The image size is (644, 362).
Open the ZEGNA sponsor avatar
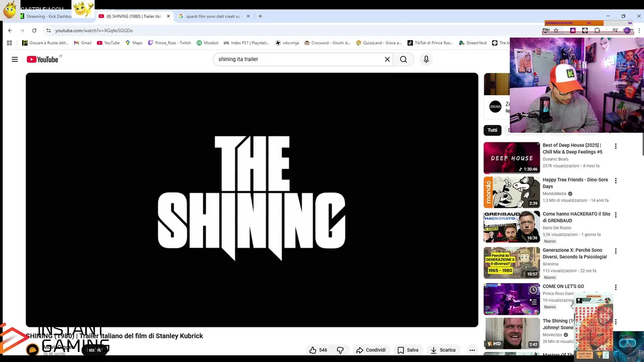(496, 107)
